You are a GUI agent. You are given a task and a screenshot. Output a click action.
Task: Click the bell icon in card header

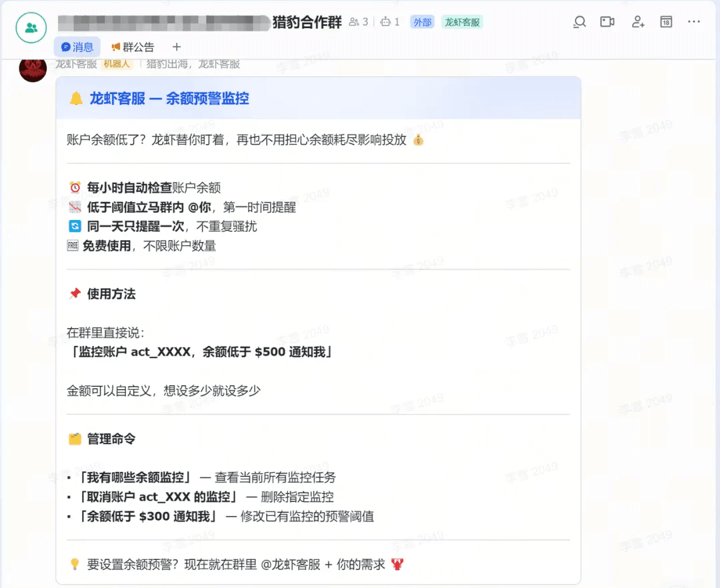(x=76, y=98)
